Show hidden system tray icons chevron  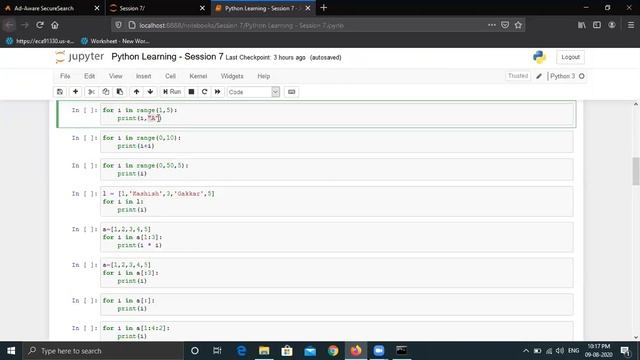[526, 351]
